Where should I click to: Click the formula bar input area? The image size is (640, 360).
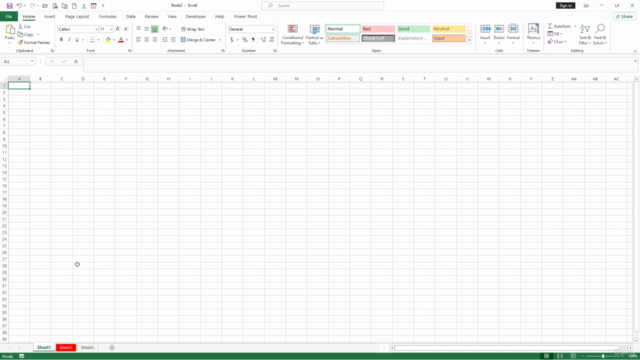pos(358,64)
